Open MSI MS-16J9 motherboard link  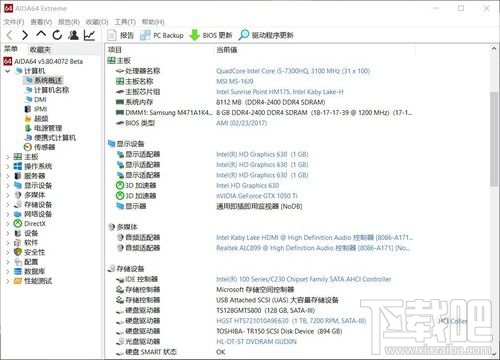click(235, 81)
